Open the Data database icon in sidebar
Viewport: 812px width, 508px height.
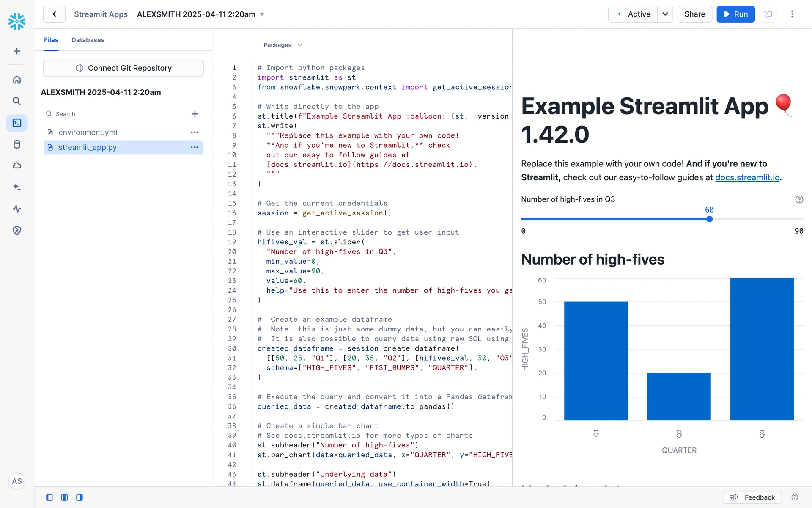pos(17,144)
